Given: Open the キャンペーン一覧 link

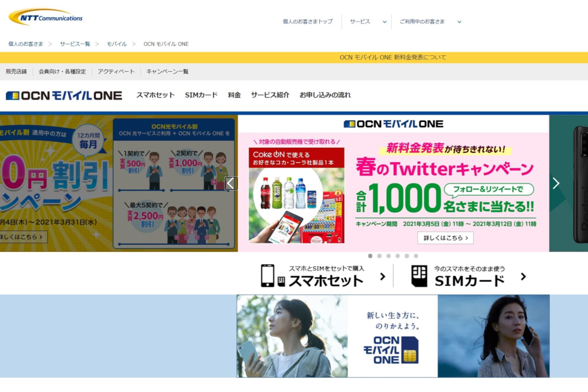Looking at the screenshot, I should 167,71.
